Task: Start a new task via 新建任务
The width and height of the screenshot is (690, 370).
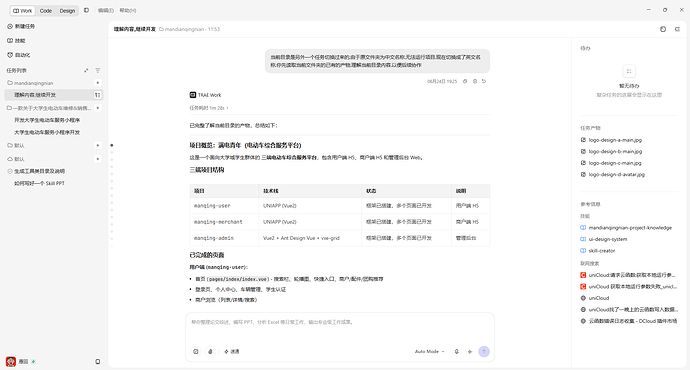Action: pos(21,26)
